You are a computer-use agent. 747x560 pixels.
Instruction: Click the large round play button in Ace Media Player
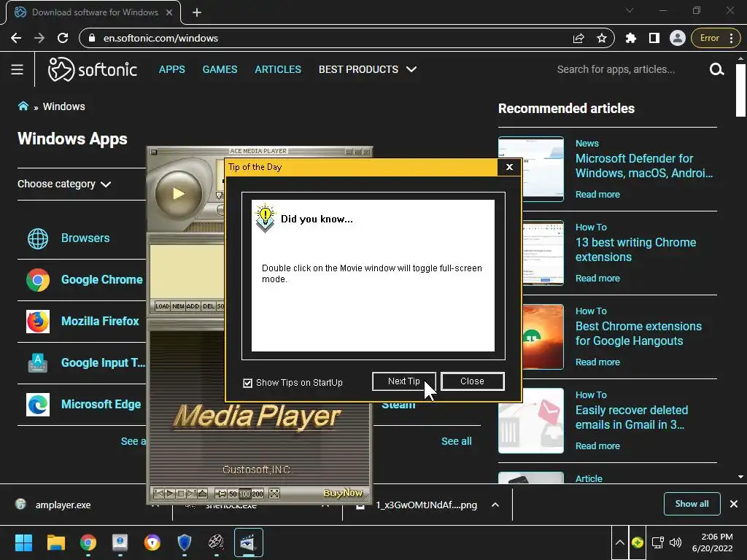179,193
